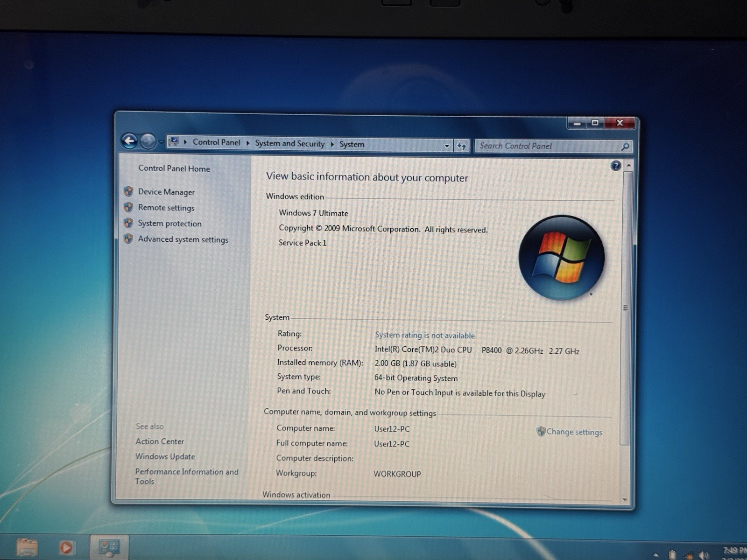Click the 'No Pen or Touch Input' value
The height and width of the screenshot is (560, 747).
(460, 393)
